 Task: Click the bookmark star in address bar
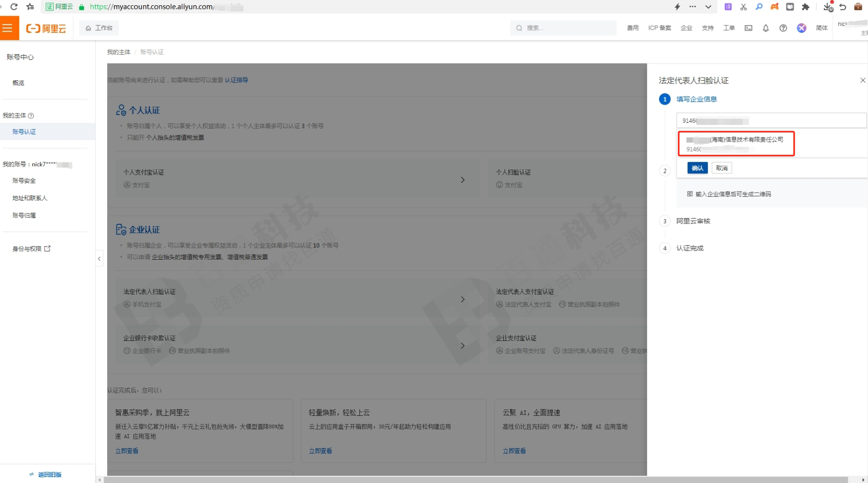point(29,7)
